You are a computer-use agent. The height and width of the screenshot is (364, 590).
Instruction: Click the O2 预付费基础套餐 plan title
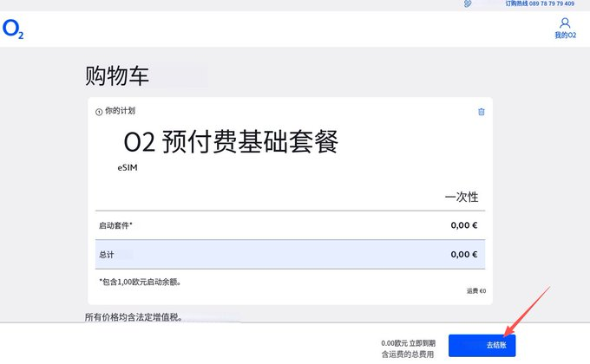(231, 142)
